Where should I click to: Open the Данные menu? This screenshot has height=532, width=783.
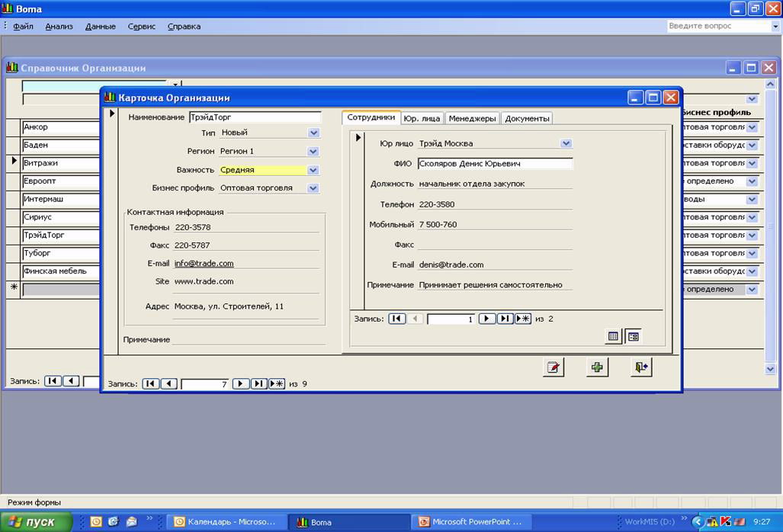tap(101, 27)
